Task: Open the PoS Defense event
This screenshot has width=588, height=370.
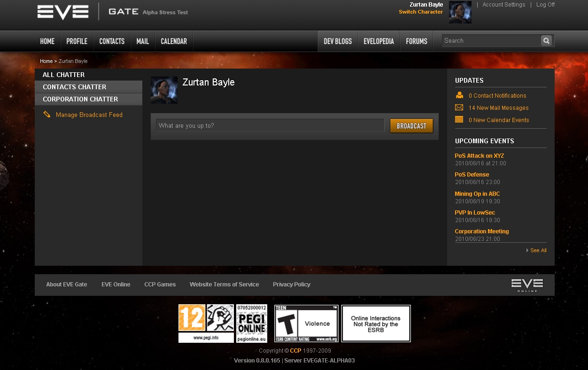Action: [x=472, y=174]
